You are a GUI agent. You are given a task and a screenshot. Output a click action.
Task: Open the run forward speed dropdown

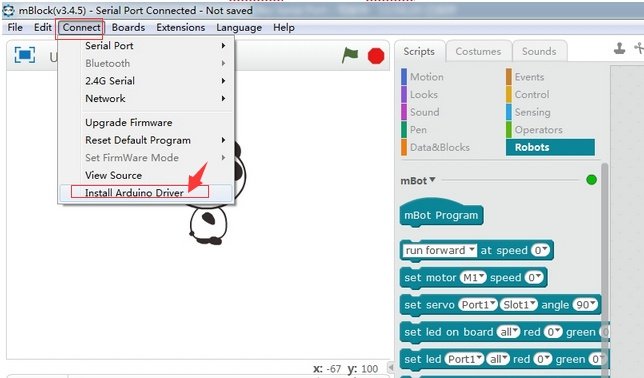pyautogui.click(x=540, y=250)
